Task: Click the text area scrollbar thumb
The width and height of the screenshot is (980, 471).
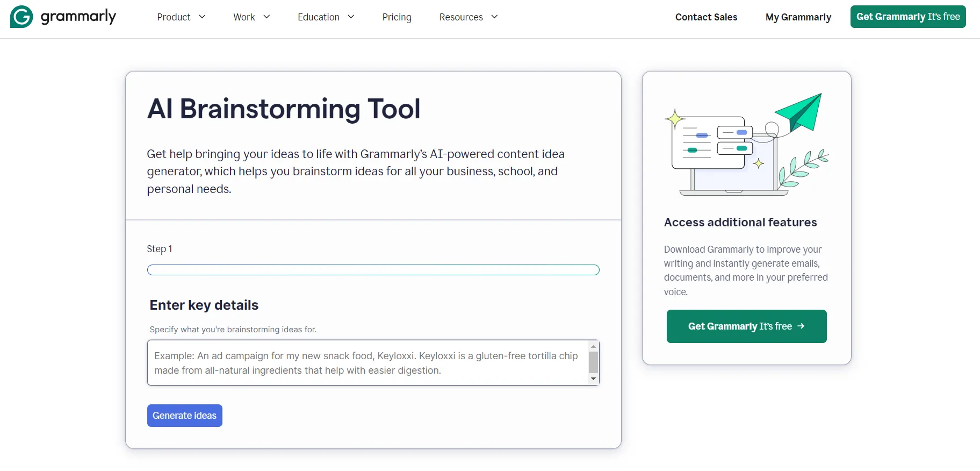Action: pyautogui.click(x=593, y=362)
